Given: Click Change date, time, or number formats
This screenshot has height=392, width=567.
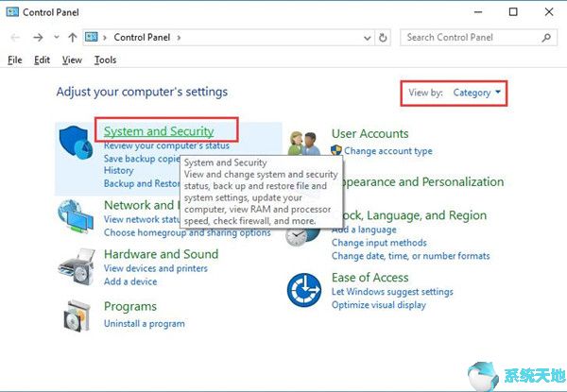Looking at the screenshot, I should [x=410, y=256].
